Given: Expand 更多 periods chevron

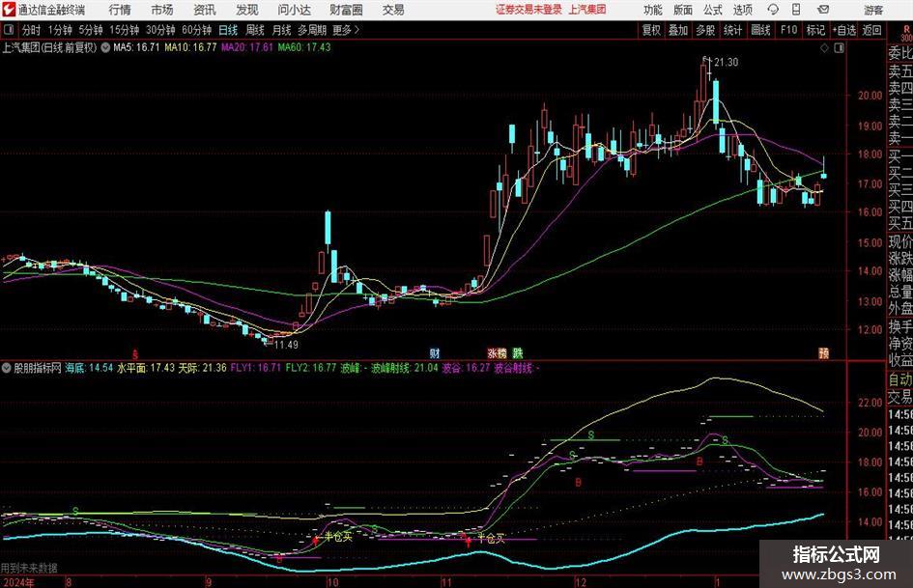Looking at the screenshot, I should click(x=357, y=30).
